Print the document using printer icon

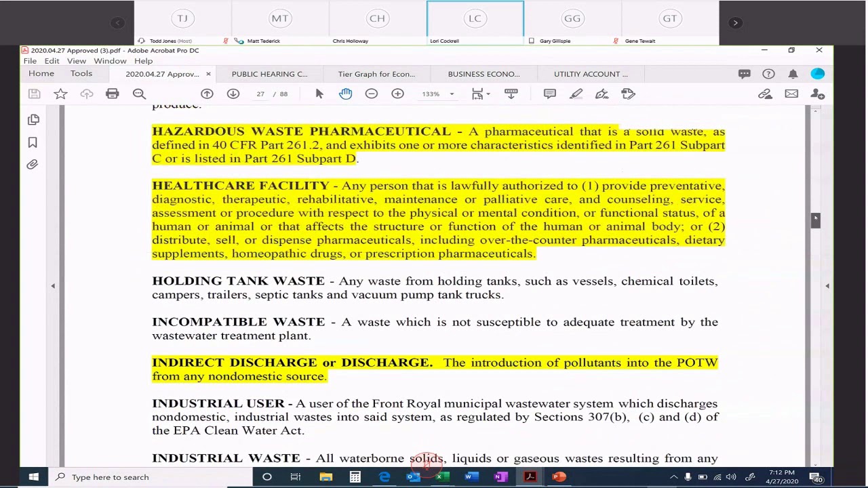point(113,94)
